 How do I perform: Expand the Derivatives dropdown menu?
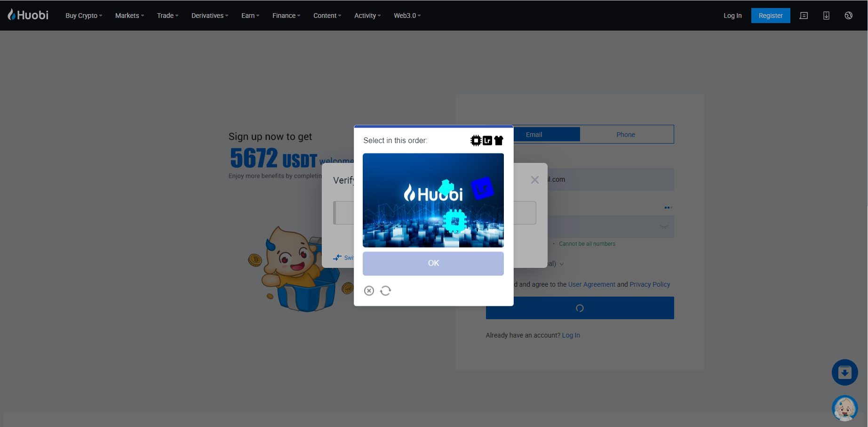pyautogui.click(x=210, y=16)
